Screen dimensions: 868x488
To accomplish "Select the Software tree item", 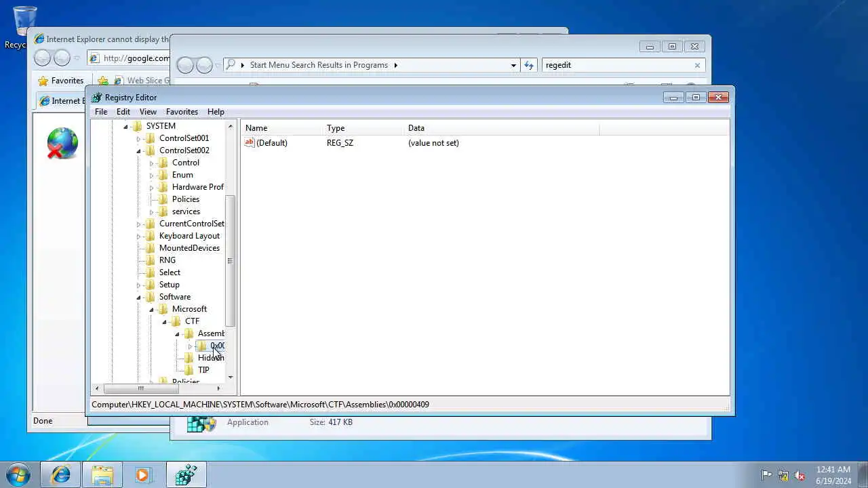I will (175, 297).
